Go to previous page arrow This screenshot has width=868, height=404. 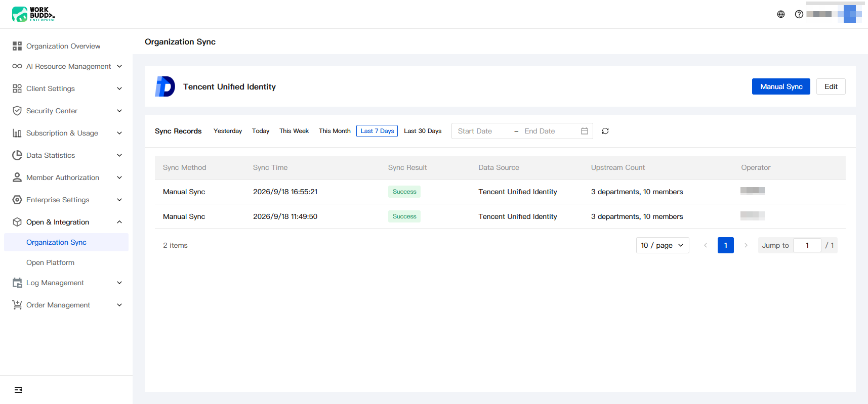[706, 245]
